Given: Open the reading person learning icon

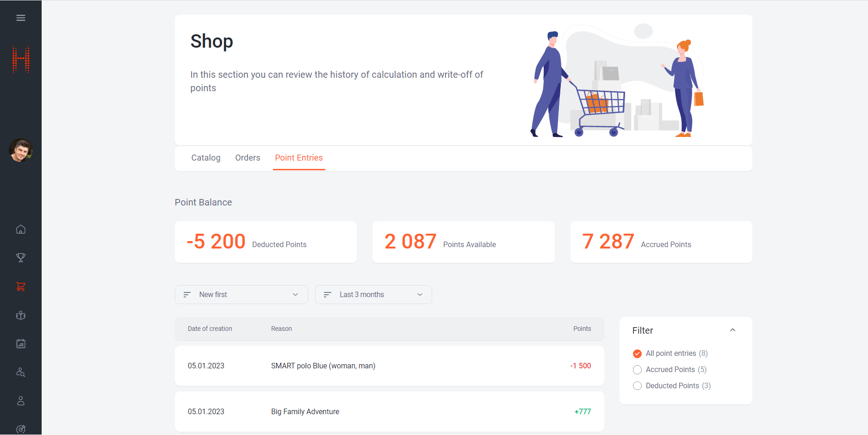Looking at the screenshot, I should pos(21,315).
